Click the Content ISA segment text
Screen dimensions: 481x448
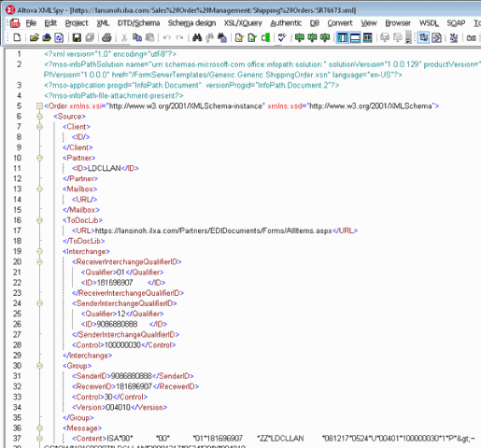(x=290, y=439)
